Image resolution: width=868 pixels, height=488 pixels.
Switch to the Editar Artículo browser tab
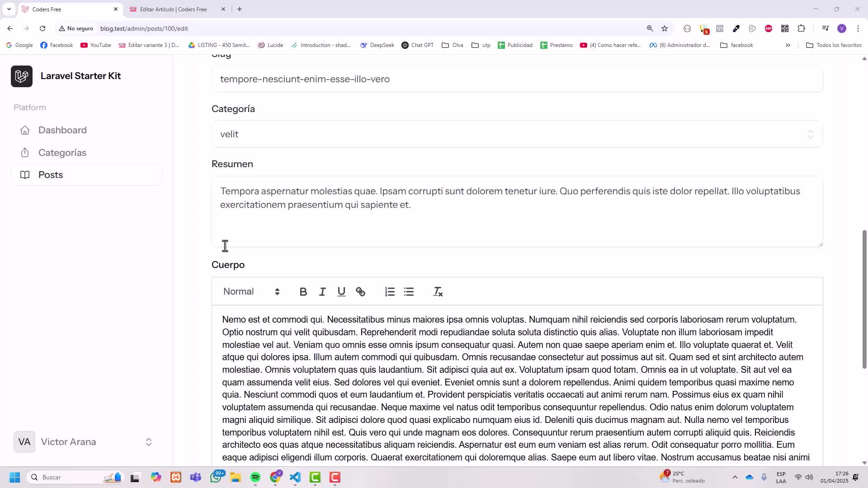(173, 9)
